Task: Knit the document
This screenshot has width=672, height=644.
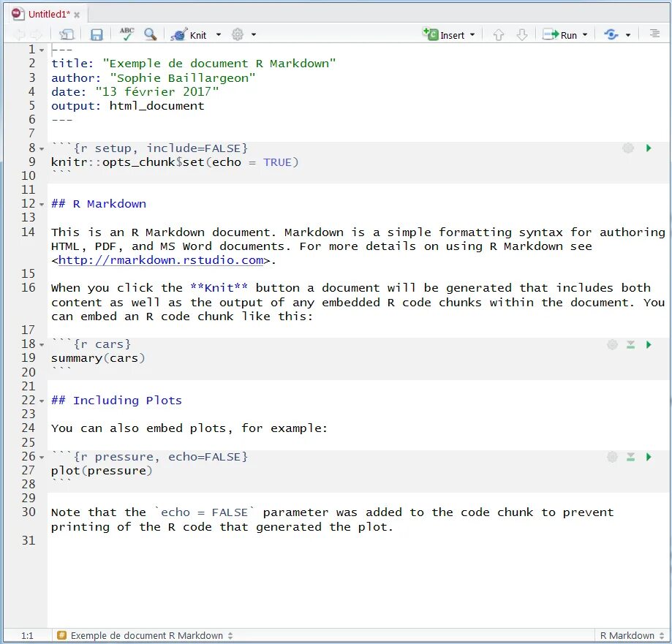Action: [x=189, y=34]
